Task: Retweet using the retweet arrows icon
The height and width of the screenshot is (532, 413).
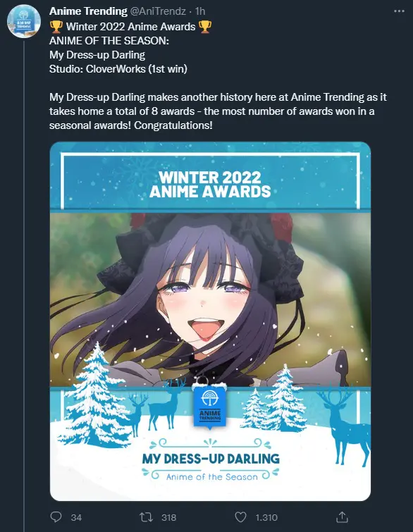Action: pyautogui.click(x=147, y=517)
